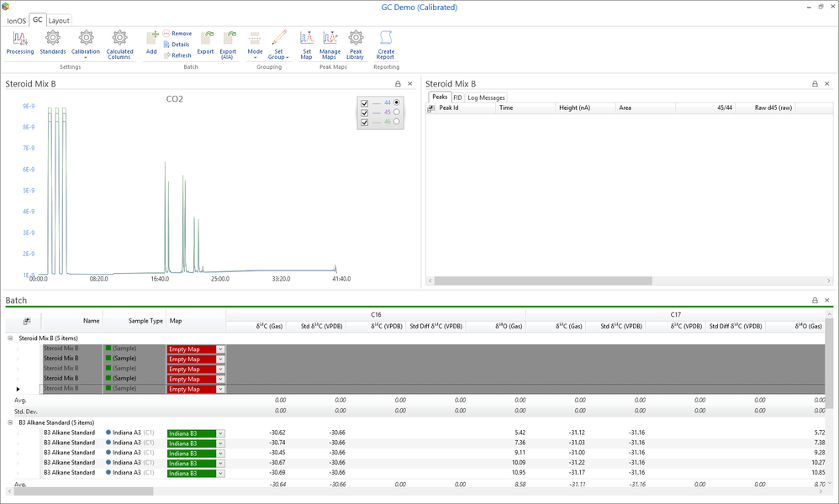Toggle the mass 46 trace checkbox

click(x=364, y=123)
